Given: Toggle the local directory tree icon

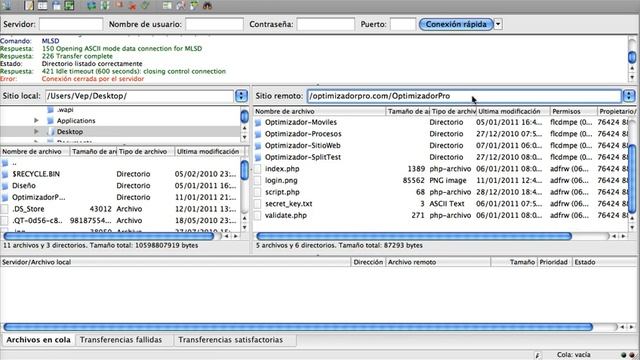Looking at the screenshot, I should tap(42, 5).
